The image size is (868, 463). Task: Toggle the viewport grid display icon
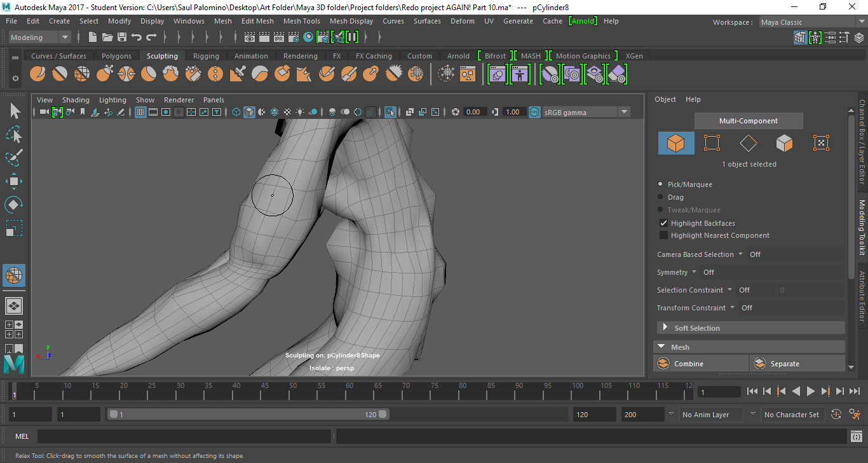pyautogui.click(x=140, y=113)
